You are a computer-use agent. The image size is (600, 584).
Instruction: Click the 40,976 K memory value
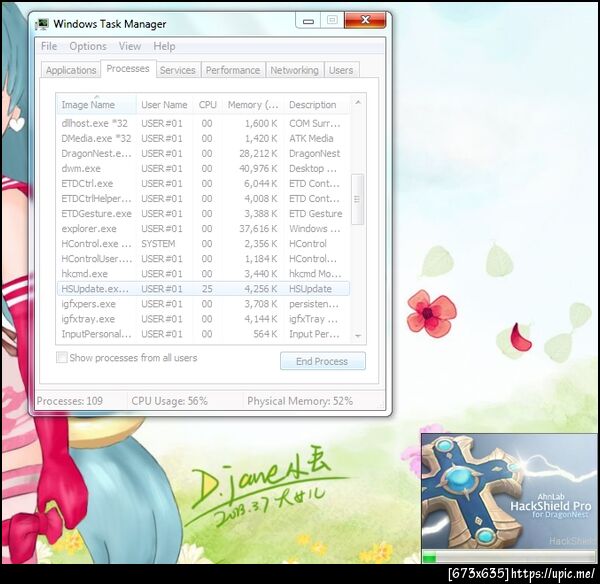(x=258, y=168)
